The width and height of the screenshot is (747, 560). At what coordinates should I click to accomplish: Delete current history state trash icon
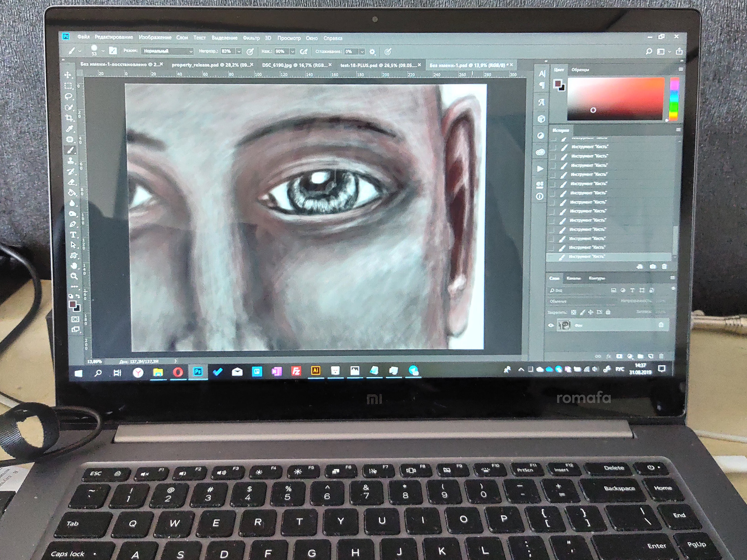tap(664, 266)
